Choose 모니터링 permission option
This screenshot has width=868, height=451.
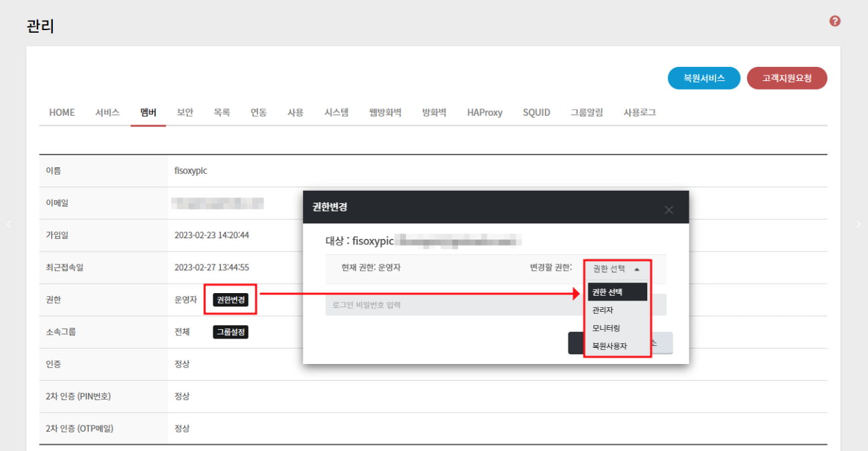click(606, 329)
